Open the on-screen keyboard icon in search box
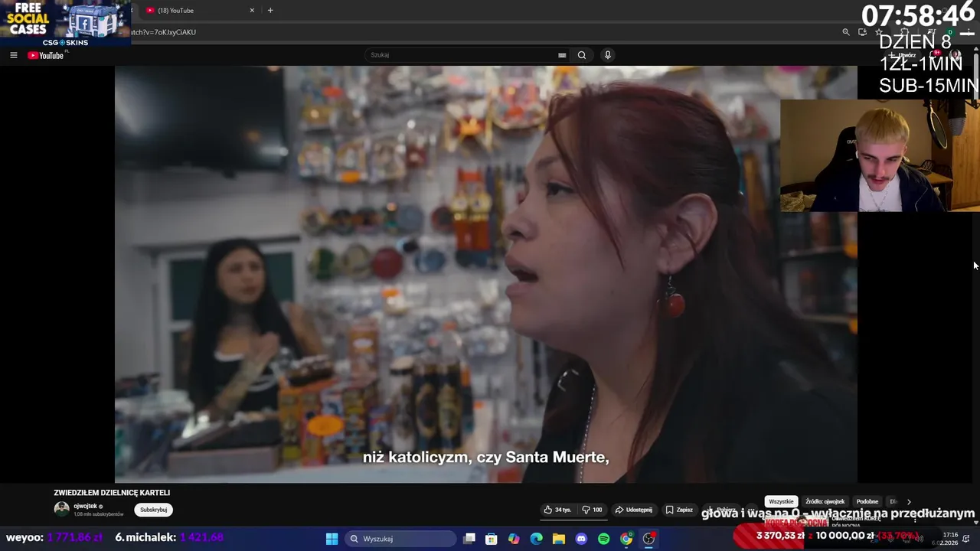980x551 pixels. tap(562, 55)
